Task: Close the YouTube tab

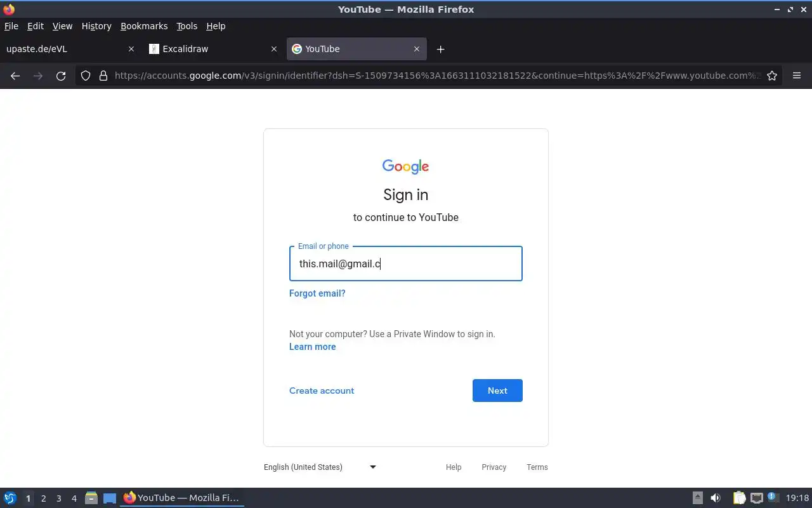Action: 417,49
